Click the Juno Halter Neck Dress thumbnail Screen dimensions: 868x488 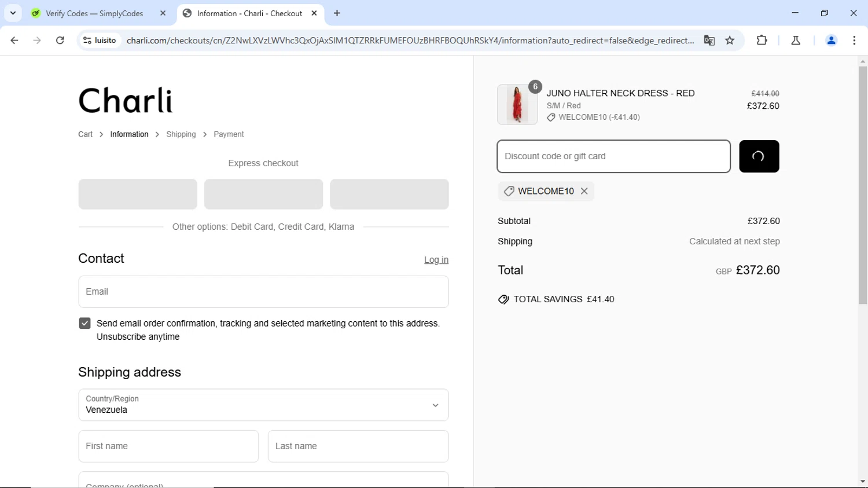pyautogui.click(x=517, y=105)
